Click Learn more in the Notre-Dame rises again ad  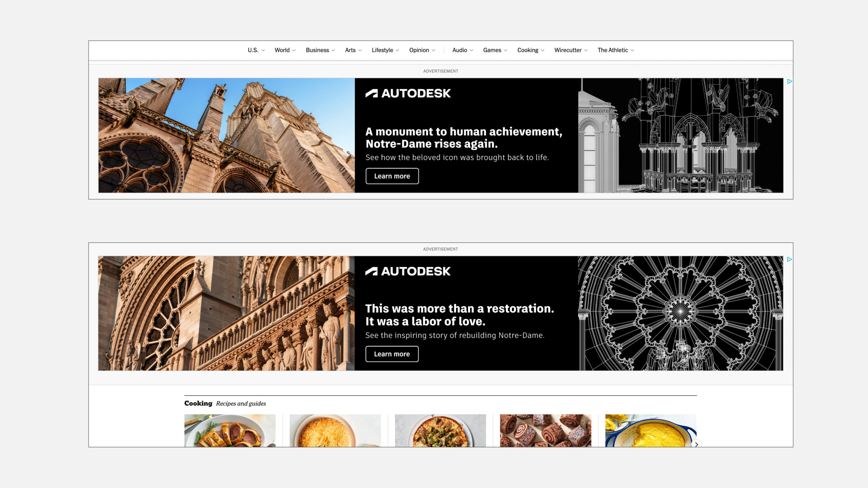pos(392,176)
